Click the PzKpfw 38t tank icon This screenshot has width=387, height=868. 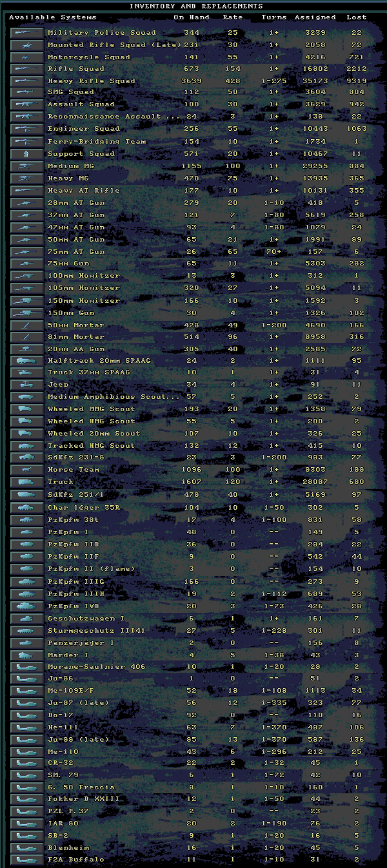(x=27, y=520)
